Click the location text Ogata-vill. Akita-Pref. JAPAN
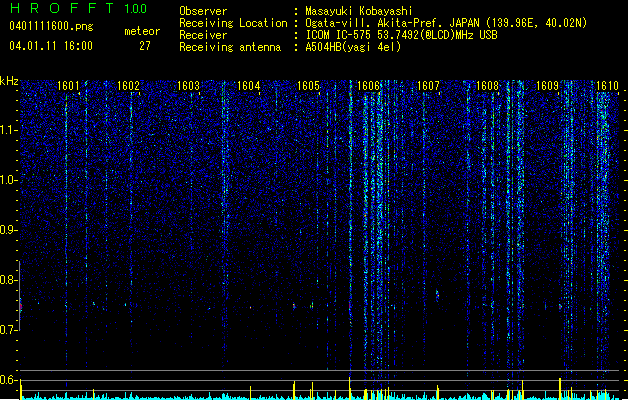Image resolution: width=629 pixels, height=400 pixels. (393, 23)
